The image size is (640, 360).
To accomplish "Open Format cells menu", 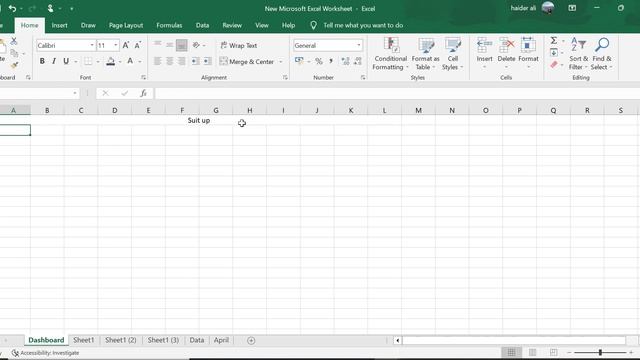I will 528,54.
